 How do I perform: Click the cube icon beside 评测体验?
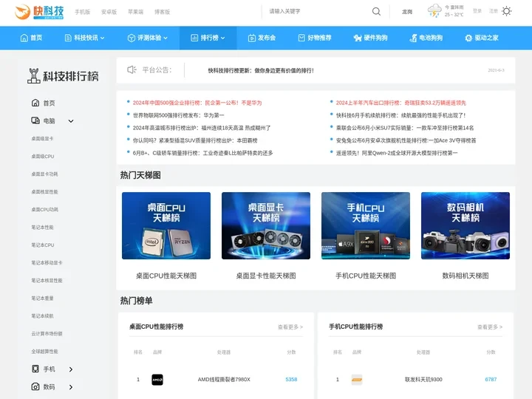(x=131, y=38)
